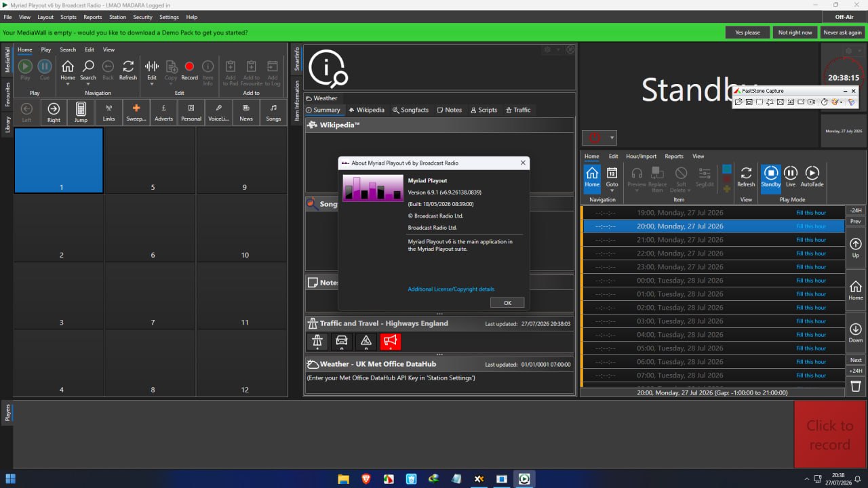Click the Down arrow log button
The height and width of the screenshot is (488, 868).
[x=856, y=332]
